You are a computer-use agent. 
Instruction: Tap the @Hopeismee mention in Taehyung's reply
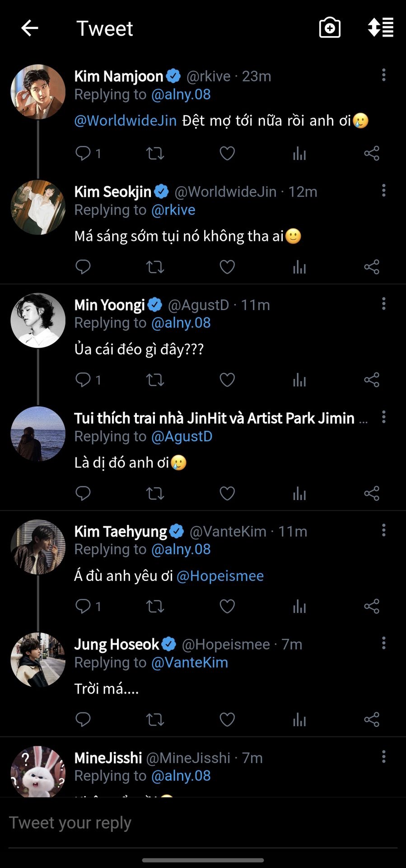[220, 576]
